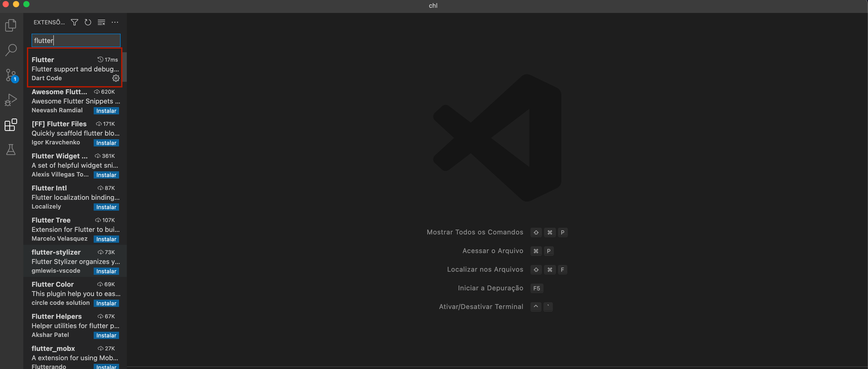Install the Flutter Intl extension
868x369 pixels.
(x=106, y=207)
